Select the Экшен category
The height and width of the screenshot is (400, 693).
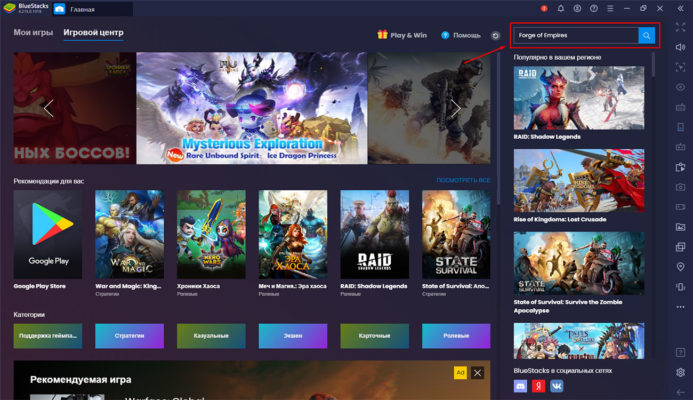click(293, 336)
